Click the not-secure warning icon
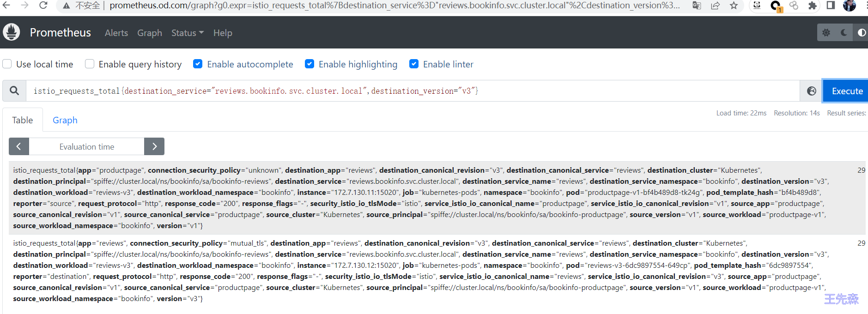 (x=67, y=6)
